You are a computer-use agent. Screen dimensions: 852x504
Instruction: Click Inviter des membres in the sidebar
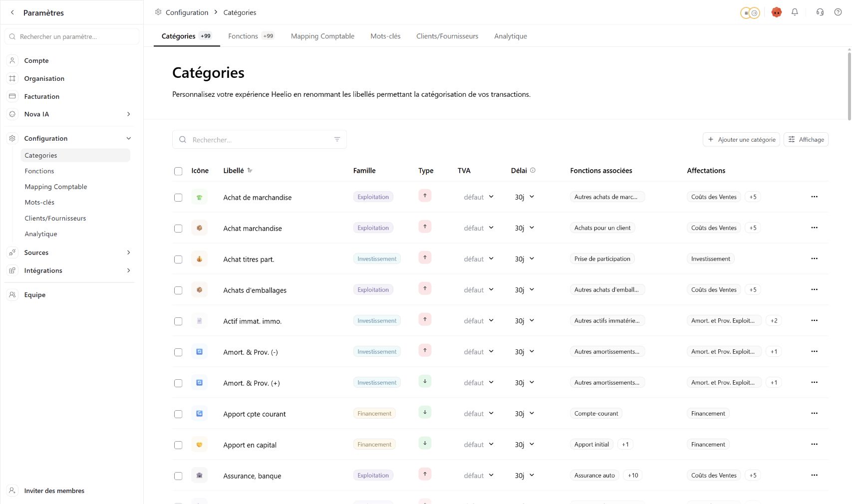pos(54,491)
